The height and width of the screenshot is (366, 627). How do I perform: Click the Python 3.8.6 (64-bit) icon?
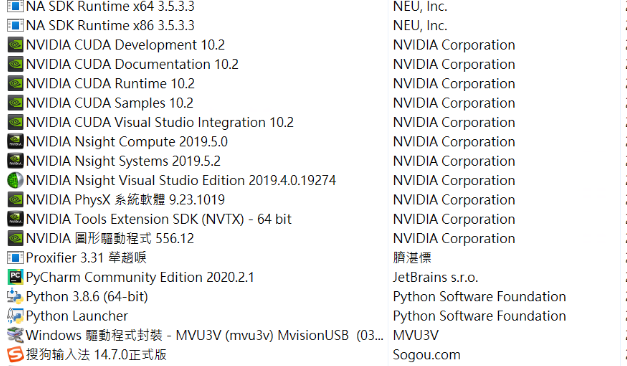(15, 296)
